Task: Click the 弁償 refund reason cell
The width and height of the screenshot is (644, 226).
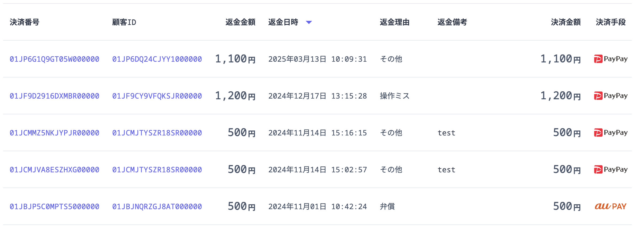Action: pyautogui.click(x=387, y=206)
